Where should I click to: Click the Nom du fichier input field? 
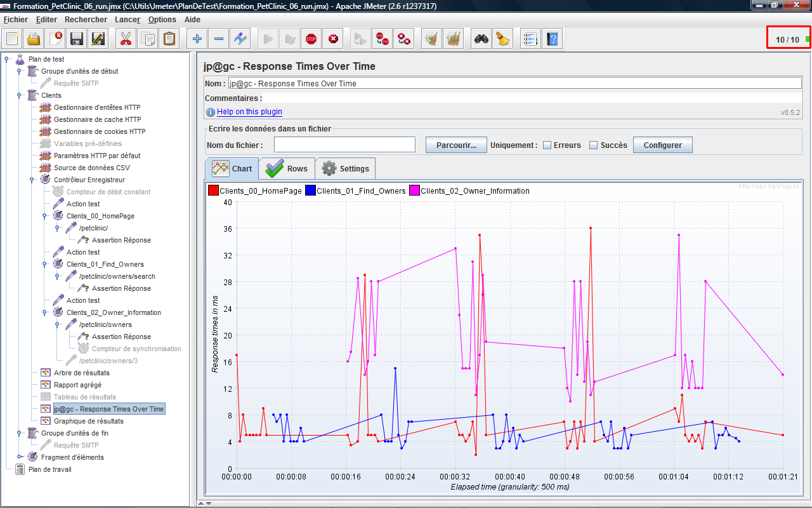tap(344, 145)
